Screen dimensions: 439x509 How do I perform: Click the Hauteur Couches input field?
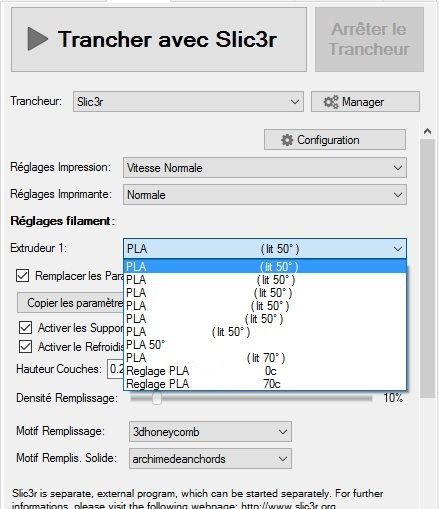[x=115, y=369]
